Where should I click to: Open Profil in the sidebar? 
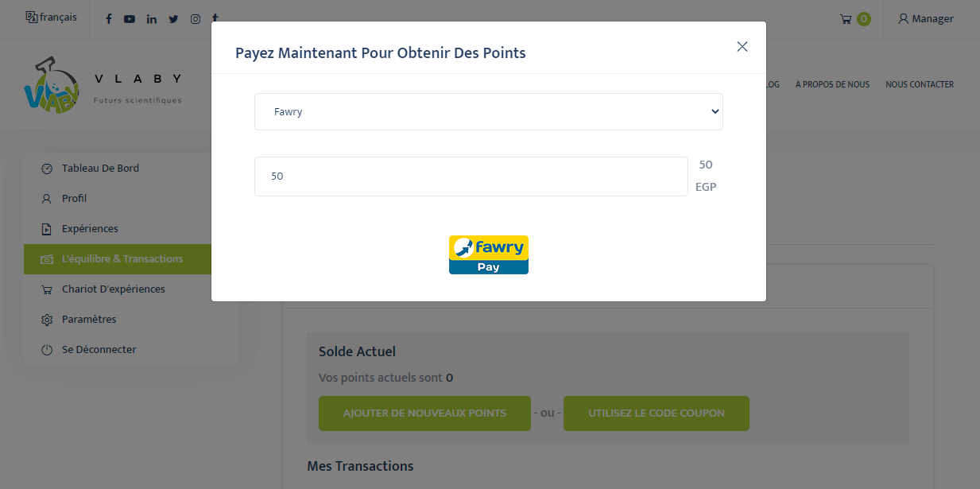(74, 199)
